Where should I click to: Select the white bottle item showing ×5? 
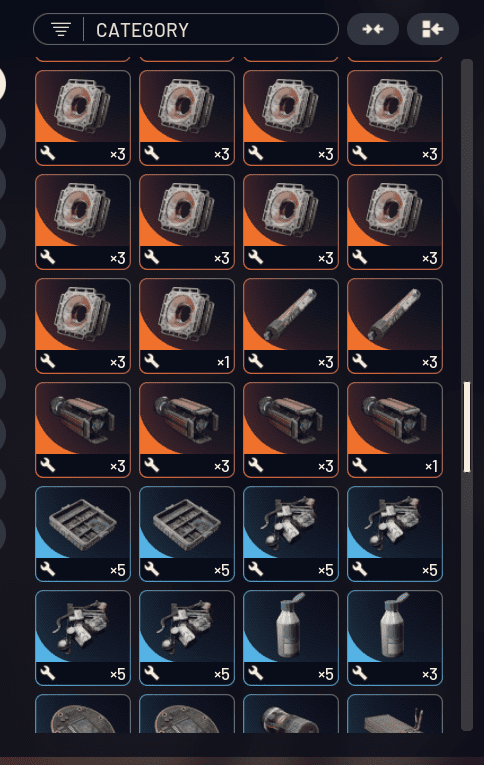(x=291, y=638)
